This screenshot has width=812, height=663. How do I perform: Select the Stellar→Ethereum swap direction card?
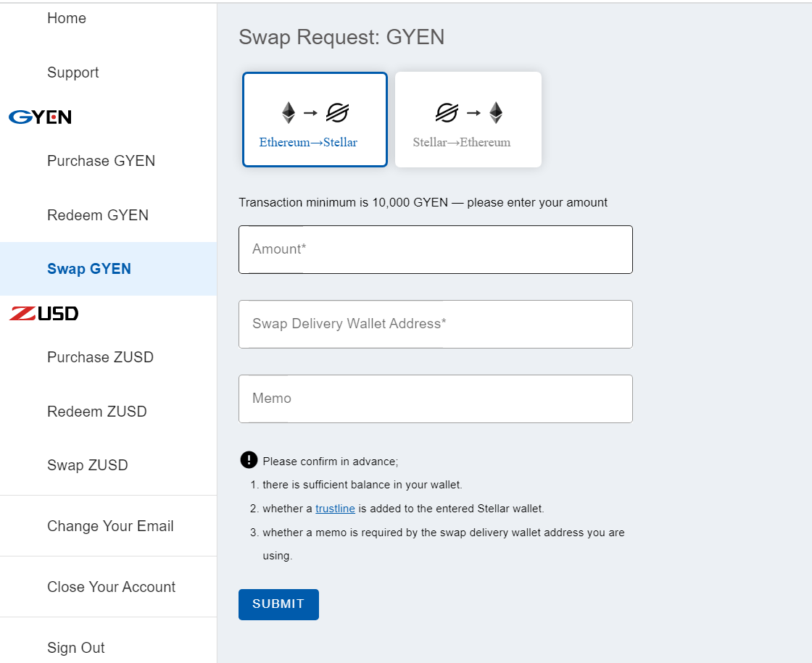click(x=468, y=120)
